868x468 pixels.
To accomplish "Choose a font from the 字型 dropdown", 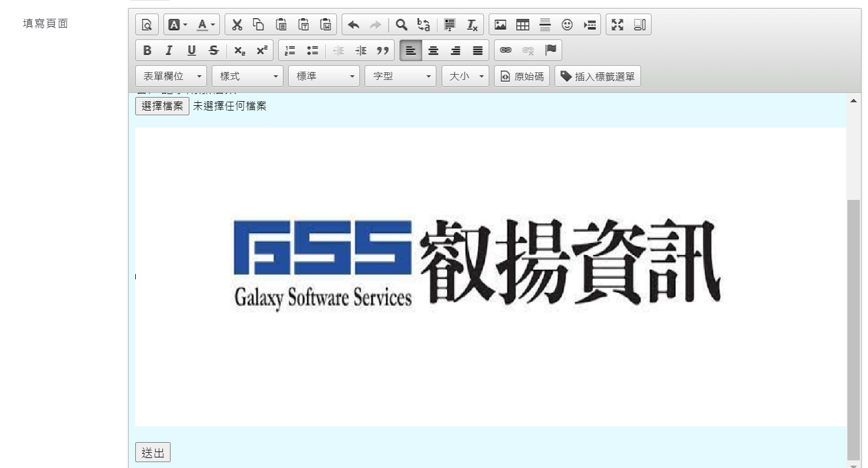I will click(x=400, y=76).
